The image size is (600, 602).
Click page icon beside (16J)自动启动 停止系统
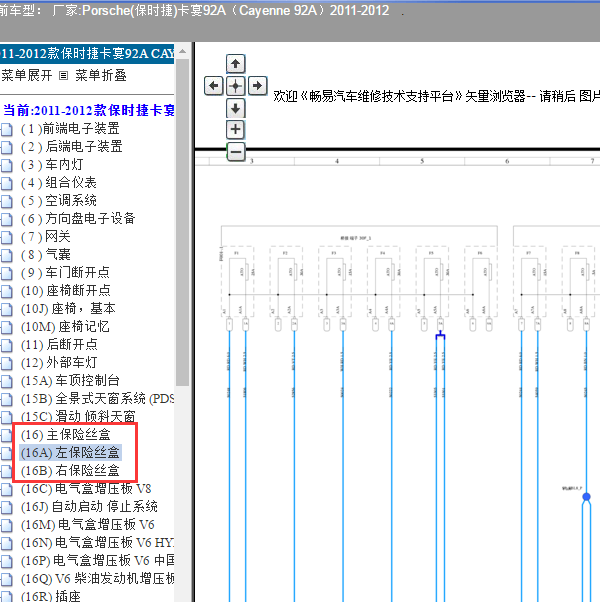(x=7, y=508)
